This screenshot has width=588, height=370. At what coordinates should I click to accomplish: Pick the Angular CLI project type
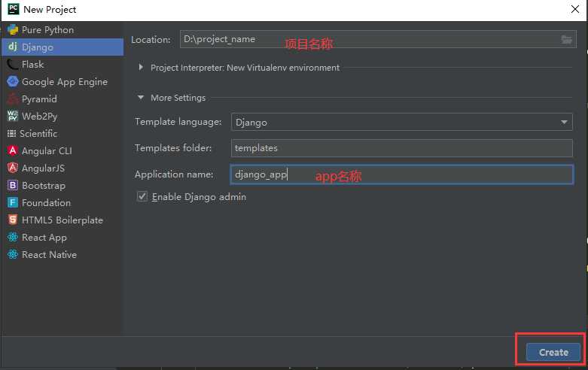[x=62, y=150]
